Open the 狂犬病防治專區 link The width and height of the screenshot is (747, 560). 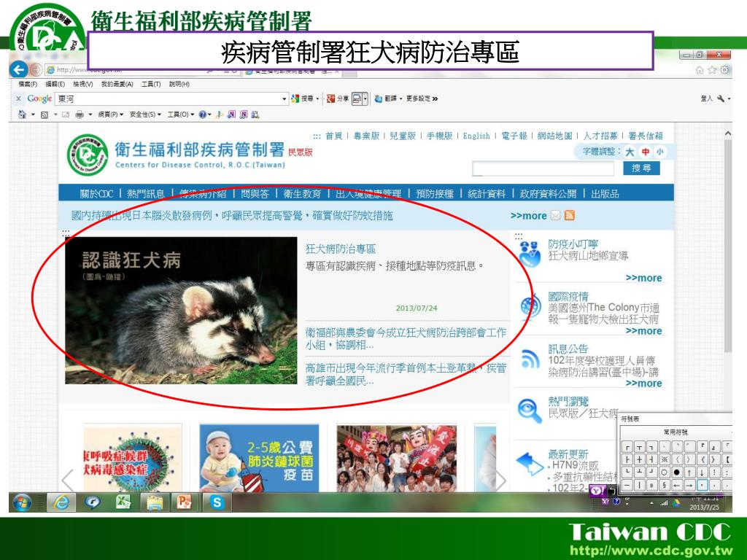click(341, 249)
